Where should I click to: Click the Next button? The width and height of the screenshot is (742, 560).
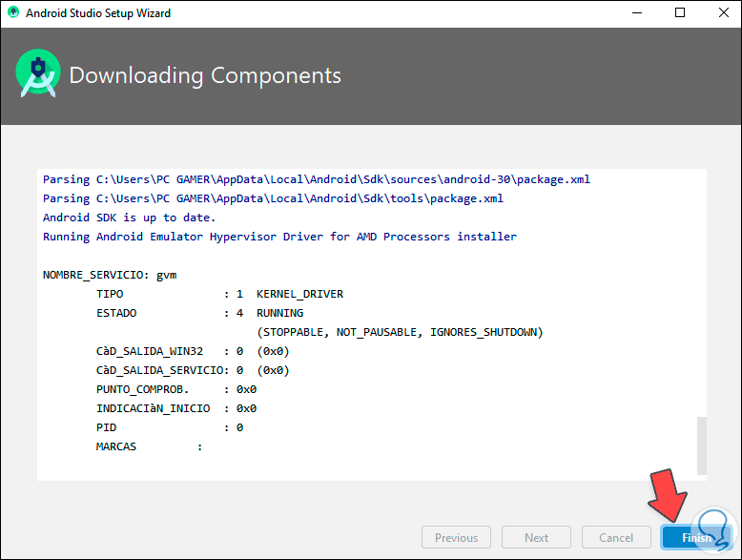(x=536, y=537)
